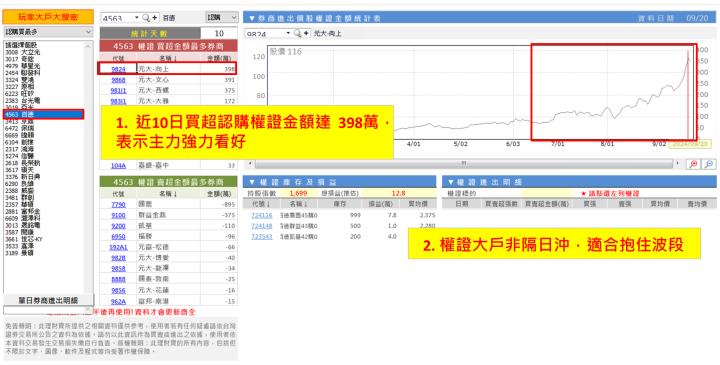Viewport: 720px width, 365px height.
Task: Open seller broker link 6950
Action: click(118, 236)
